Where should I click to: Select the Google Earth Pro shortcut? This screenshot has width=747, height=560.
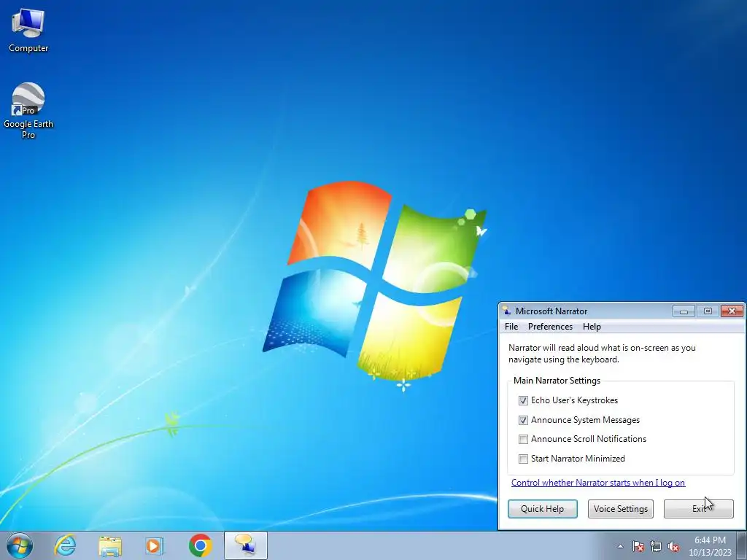28,111
